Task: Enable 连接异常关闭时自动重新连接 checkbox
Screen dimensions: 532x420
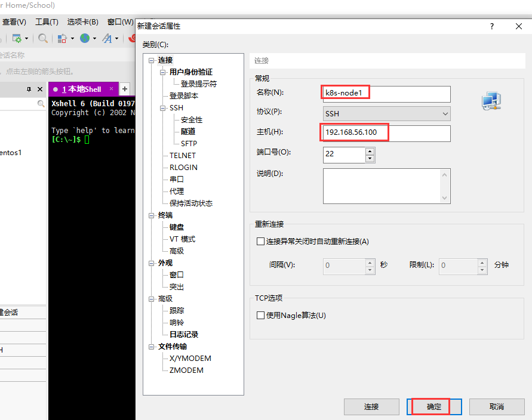Action: [x=260, y=242]
